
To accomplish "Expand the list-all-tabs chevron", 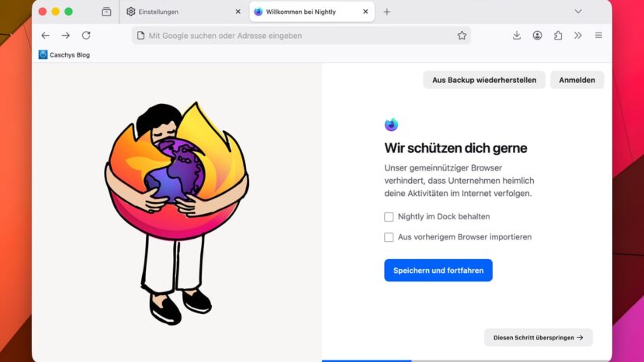I will tap(578, 12).
